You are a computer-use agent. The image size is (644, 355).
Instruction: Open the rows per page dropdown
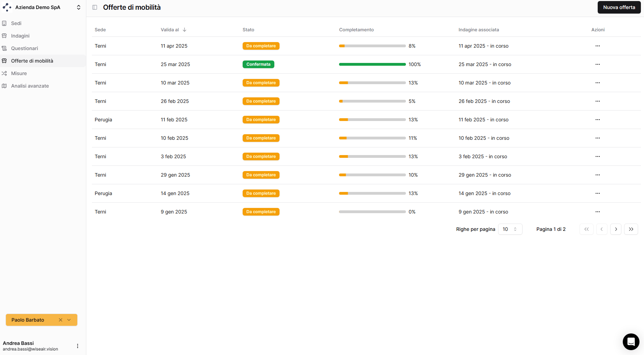tap(510, 229)
